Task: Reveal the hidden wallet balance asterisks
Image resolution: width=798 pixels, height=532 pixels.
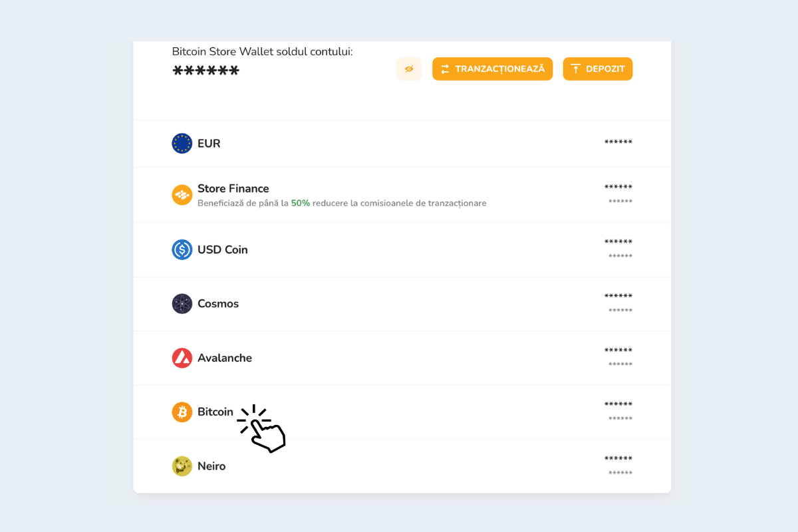Action: point(205,69)
